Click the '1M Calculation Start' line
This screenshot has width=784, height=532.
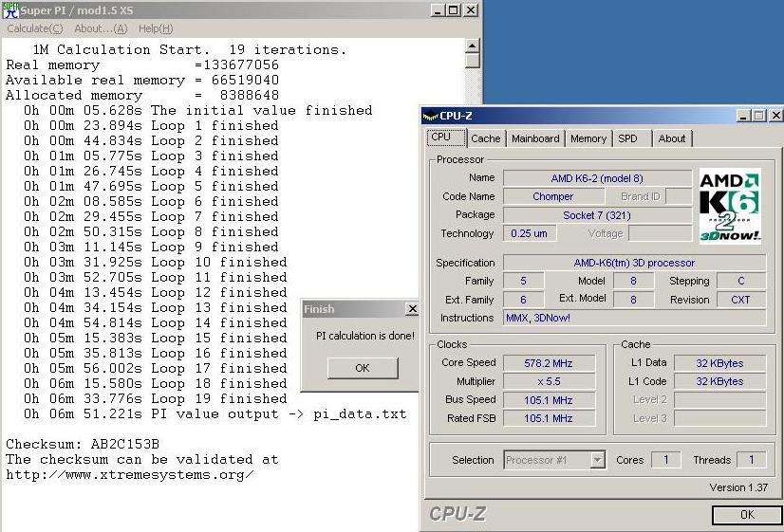(x=190, y=49)
